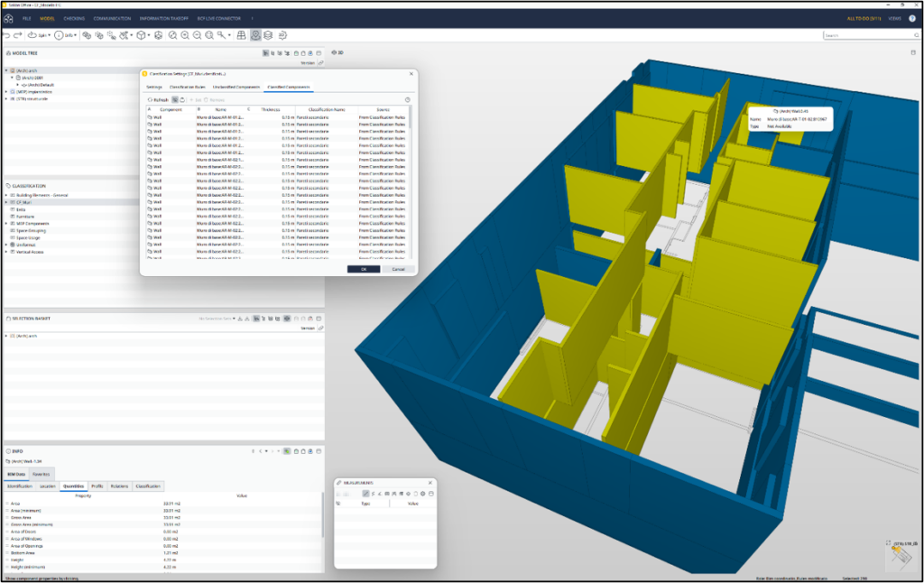The height and width of the screenshot is (583, 924).
Task: Click the Measurements panel settings gear icon
Action: tap(422, 494)
